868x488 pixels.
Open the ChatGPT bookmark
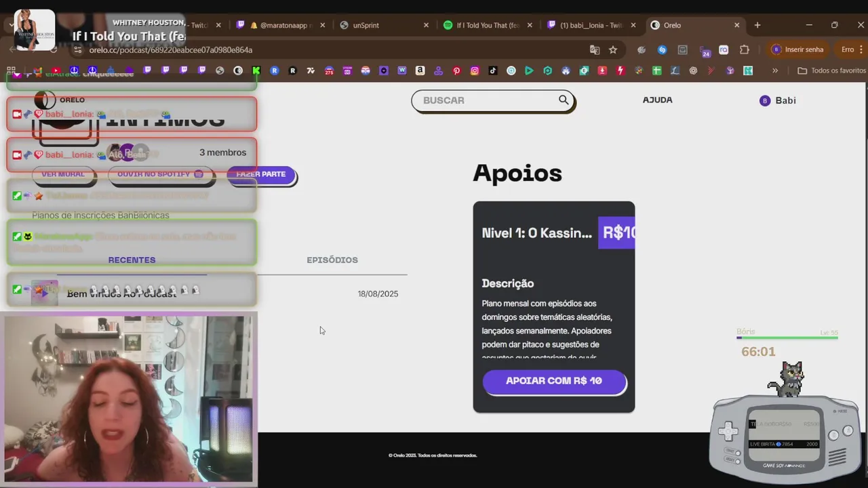(x=693, y=70)
